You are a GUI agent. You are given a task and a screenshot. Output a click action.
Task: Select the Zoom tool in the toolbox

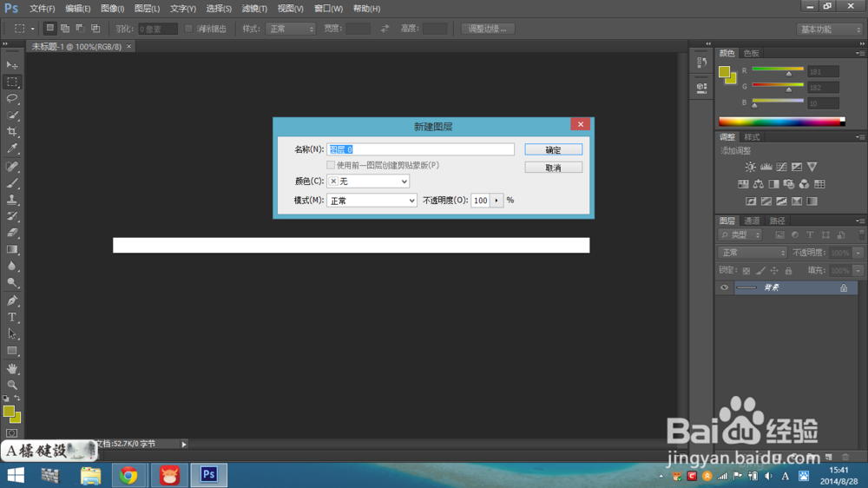point(12,385)
